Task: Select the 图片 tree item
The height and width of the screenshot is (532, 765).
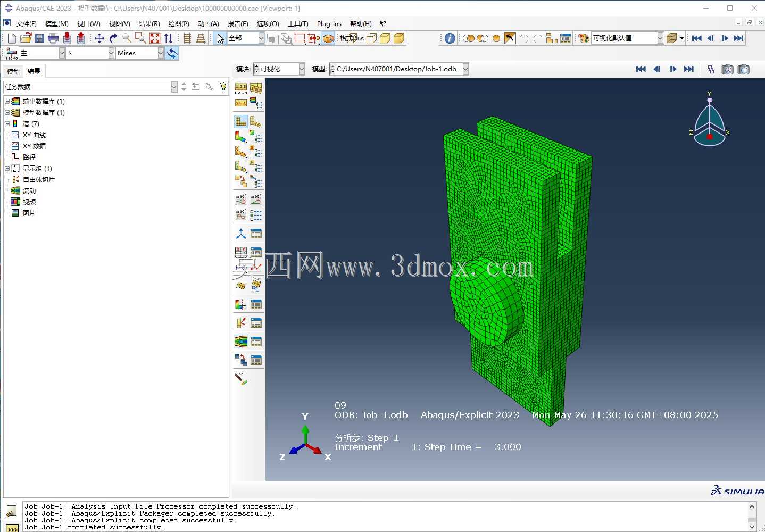Action: click(x=29, y=213)
